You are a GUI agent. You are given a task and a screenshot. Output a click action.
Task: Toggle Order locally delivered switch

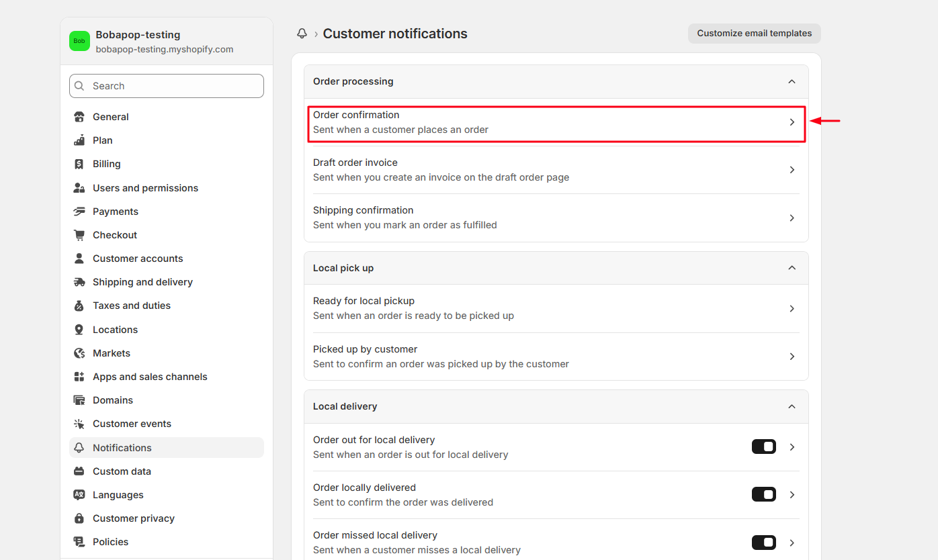click(x=764, y=494)
